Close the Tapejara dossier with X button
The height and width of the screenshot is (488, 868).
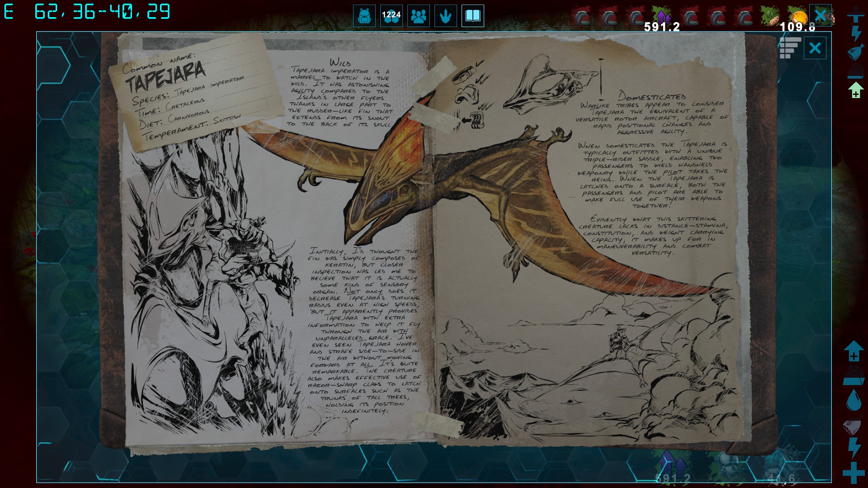click(815, 48)
